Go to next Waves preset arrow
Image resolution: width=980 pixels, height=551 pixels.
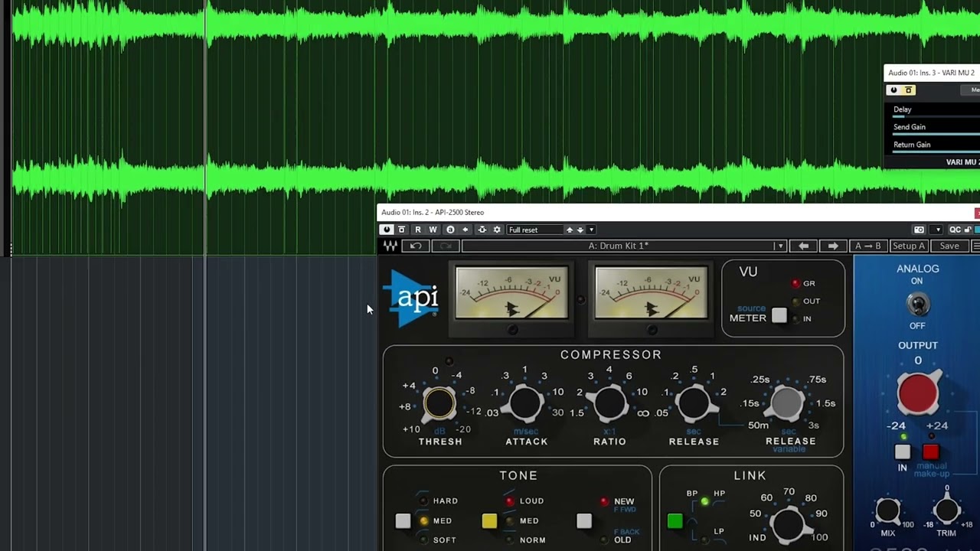[833, 246]
